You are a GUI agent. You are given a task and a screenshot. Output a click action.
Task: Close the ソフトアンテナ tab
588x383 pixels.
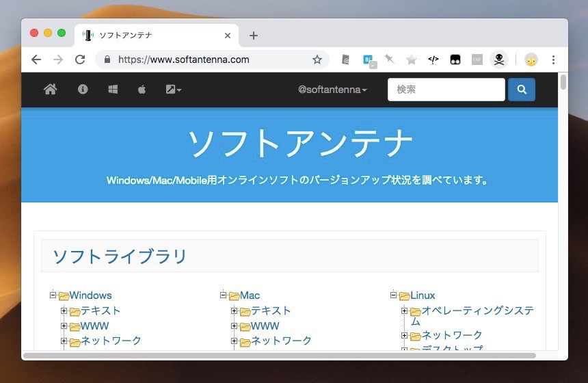pyautogui.click(x=228, y=36)
